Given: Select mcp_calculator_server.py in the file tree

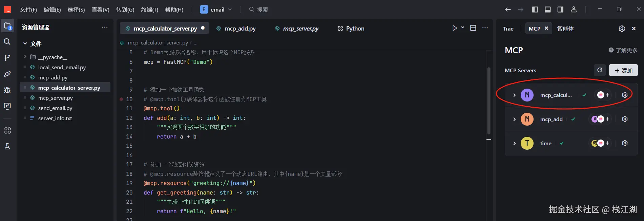Looking at the screenshot, I should click(65, 88).
